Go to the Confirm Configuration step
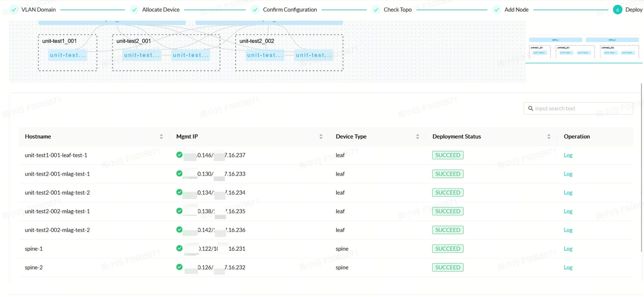 coord(290,10)
